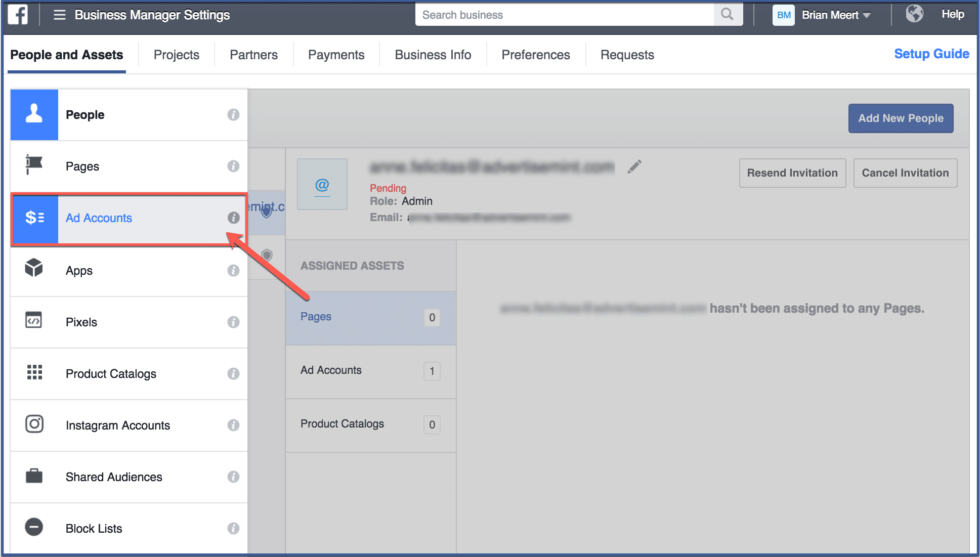Screen dimensions: 980x557
Task: Switch to the Projects tab
Action: pos(177,55)
